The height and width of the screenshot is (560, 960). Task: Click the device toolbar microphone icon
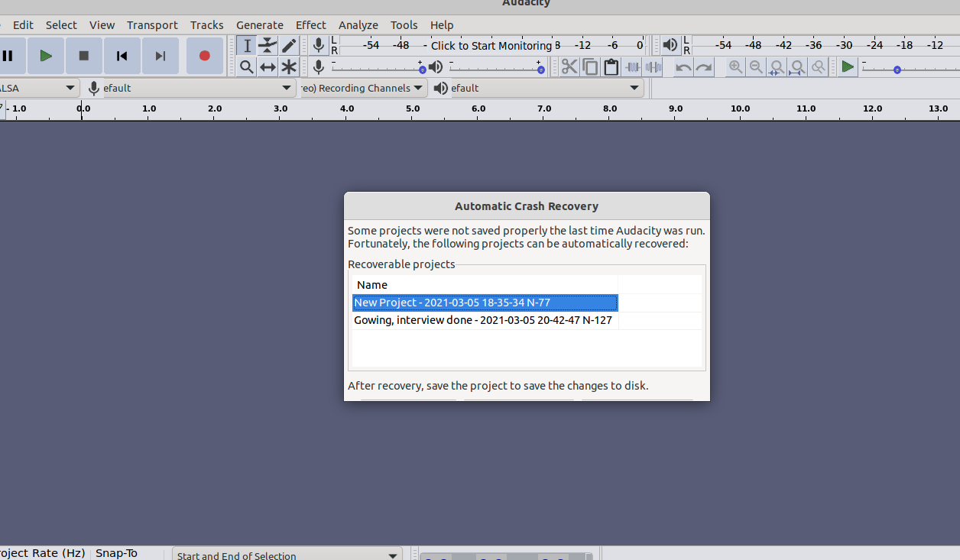[93, 88]
